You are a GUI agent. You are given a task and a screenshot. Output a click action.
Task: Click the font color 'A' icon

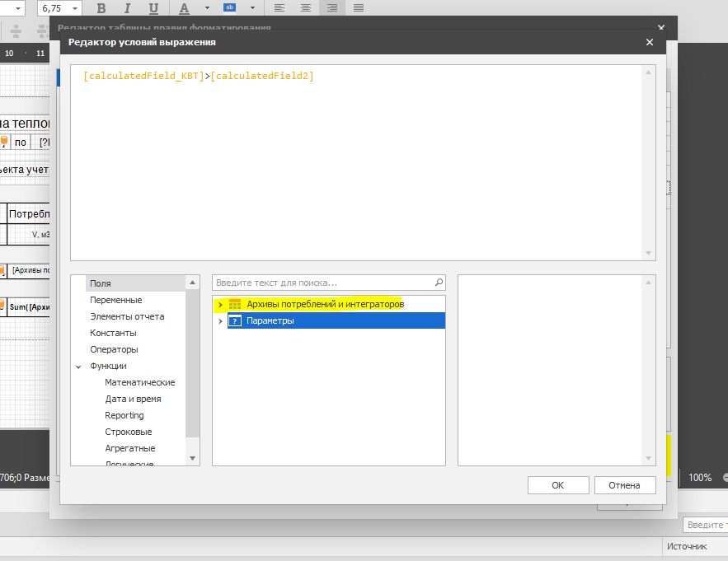click(x=184, y=8)
